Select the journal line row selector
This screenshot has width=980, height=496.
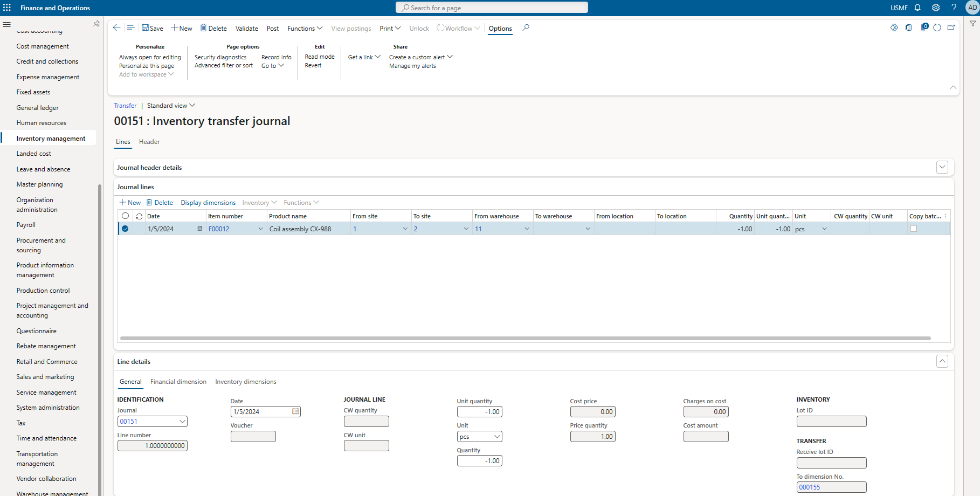125,229
